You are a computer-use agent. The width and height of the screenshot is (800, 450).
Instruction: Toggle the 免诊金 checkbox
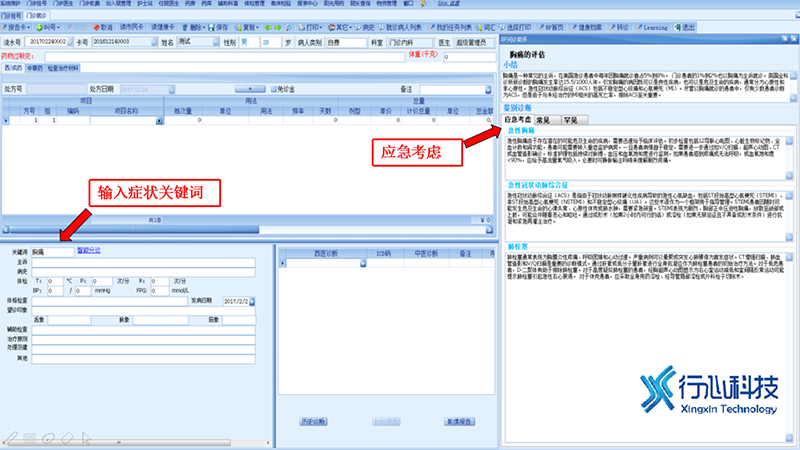pyautogui.click(x=273, y=89)
